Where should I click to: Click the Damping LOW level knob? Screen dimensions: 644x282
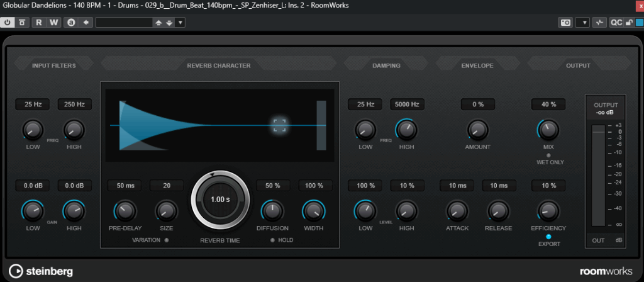pos(365,211)
